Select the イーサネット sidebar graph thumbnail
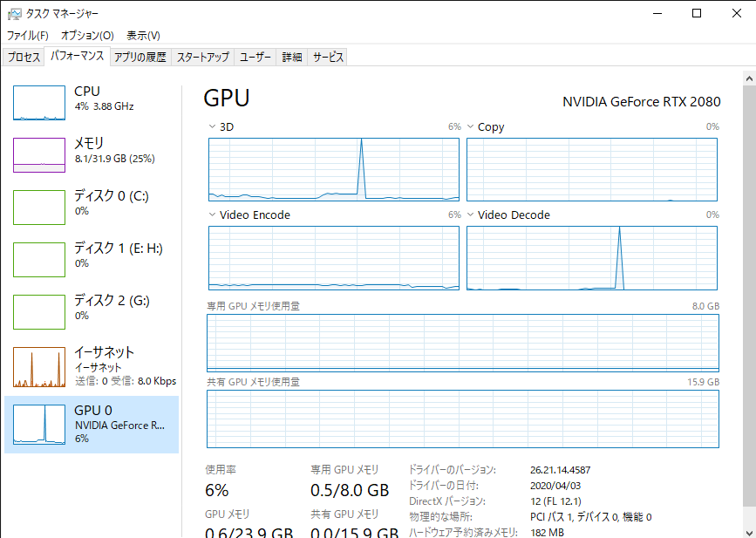Viewport: 756px width, 538px height. (x=39, y=367)
